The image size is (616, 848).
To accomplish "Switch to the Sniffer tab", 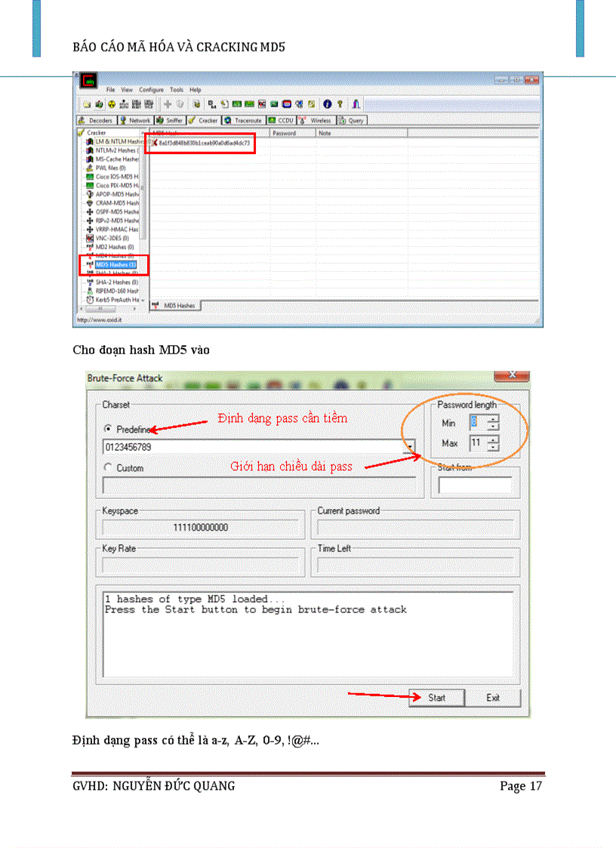I will (x=169, y=120).
